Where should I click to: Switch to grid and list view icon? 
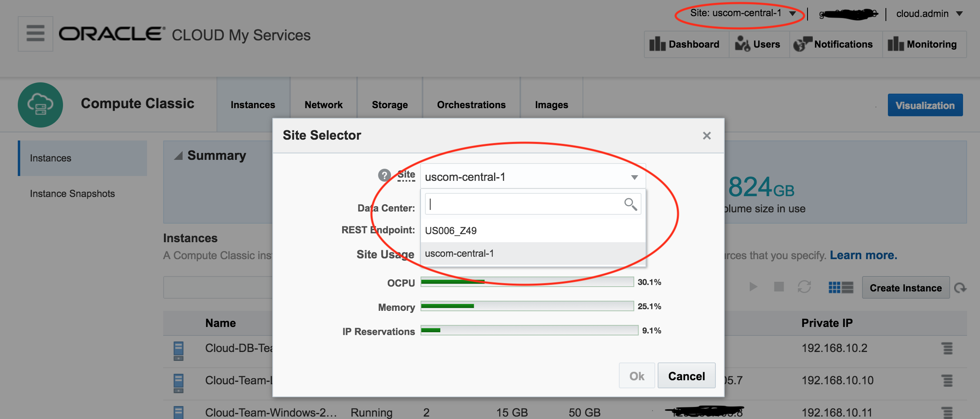point(841,287)
